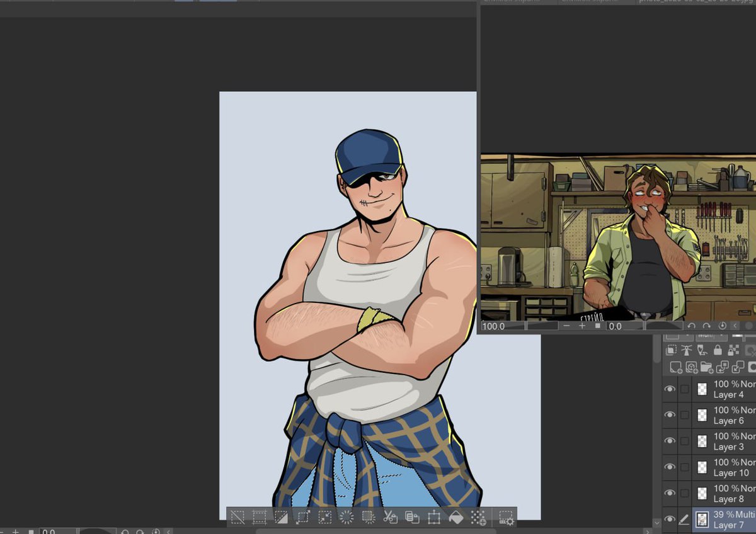Click main canvas rotate-right icon at bottom
The height and width of the screenshot is (534, 756).
pyautogui.click(x=140, y=531)
